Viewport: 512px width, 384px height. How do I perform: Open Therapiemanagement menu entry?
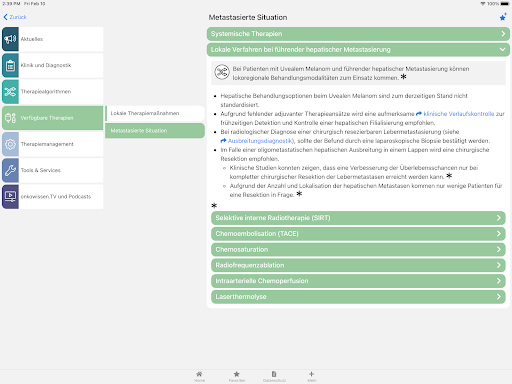pyautogui.click(x=53, y=144)
